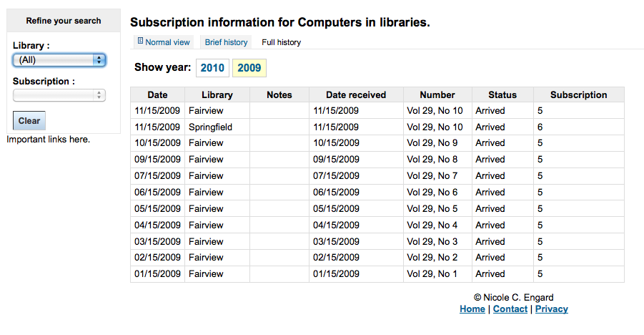Screen dimensions: 644x335
Task: Click the Date column header
Action: click(157, 94)
